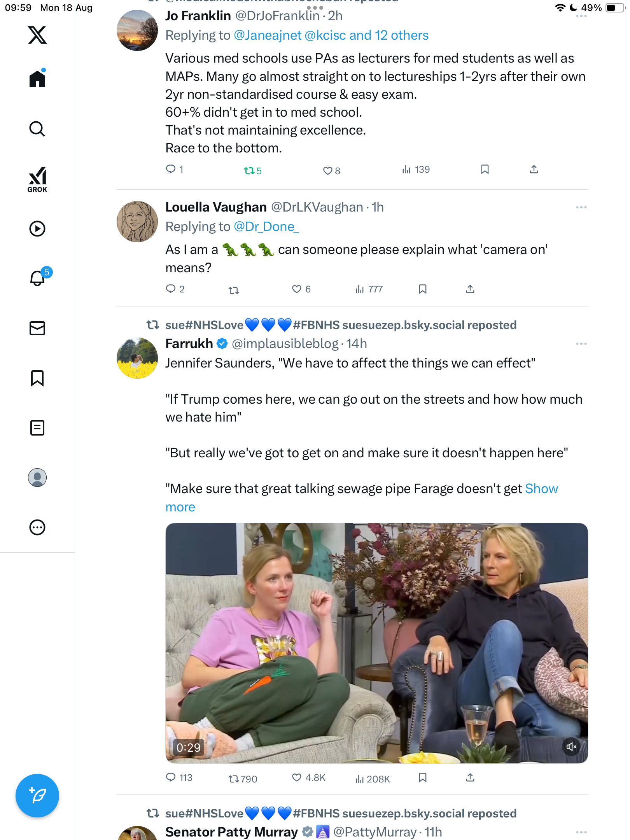
Task: Unmute the Jennifer Saunders video
Action: (x=571, y=747)
